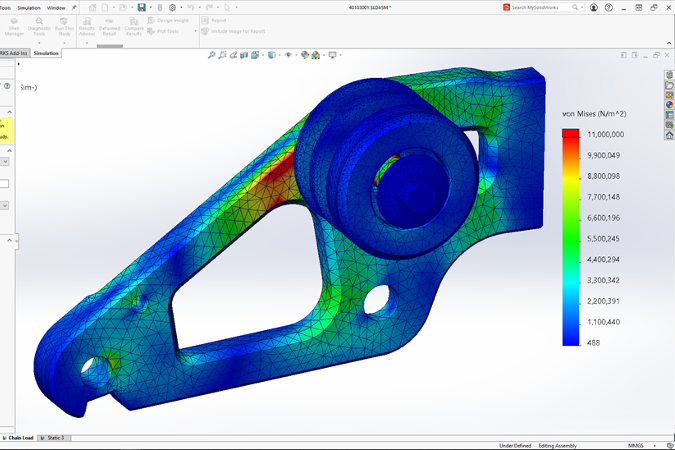Open the Simulation menu
Viewport: 675px width, 450px height.
(x=28, y=7)
